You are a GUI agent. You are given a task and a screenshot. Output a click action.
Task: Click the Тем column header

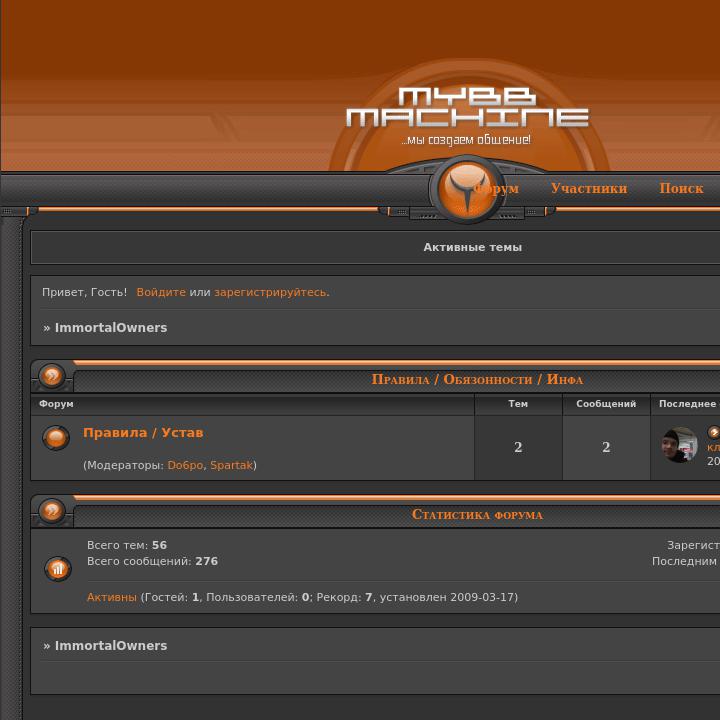point(518,404)
